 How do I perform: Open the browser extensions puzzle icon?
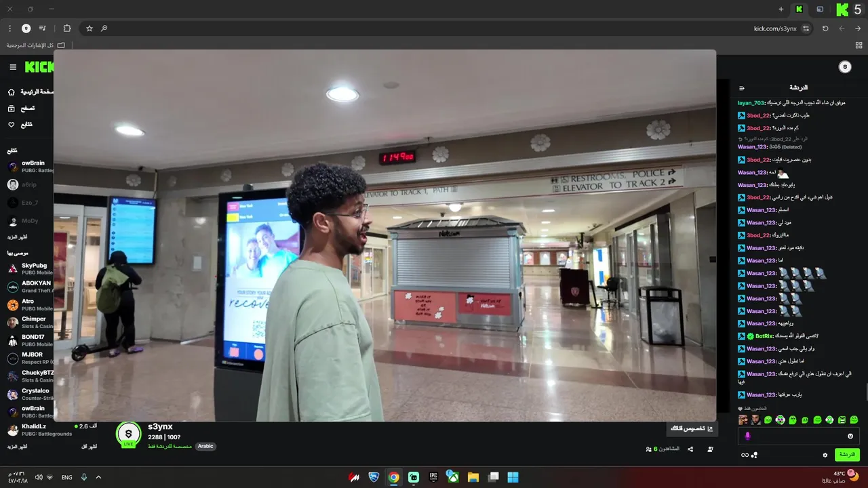coord(67,28)
